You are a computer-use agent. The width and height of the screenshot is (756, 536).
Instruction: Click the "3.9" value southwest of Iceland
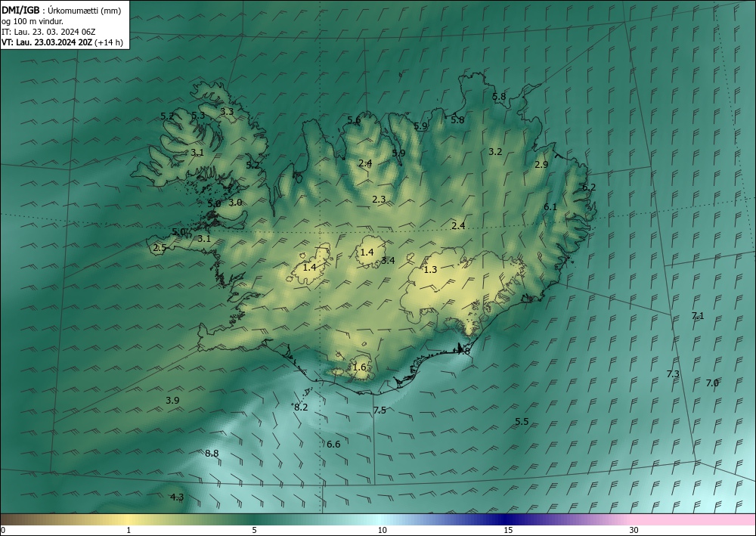pyautogui.click(x=172, y=400)
